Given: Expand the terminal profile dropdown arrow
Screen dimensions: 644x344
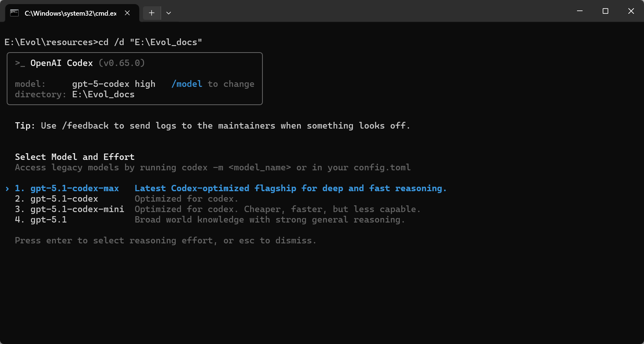Looking at the screenshot, I should [169, 13].
